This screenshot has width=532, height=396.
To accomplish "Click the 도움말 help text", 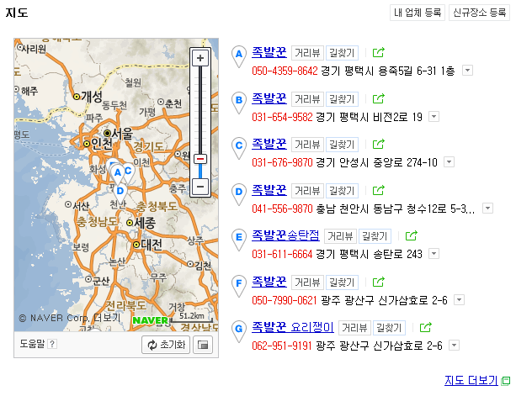I will (32, 344).
